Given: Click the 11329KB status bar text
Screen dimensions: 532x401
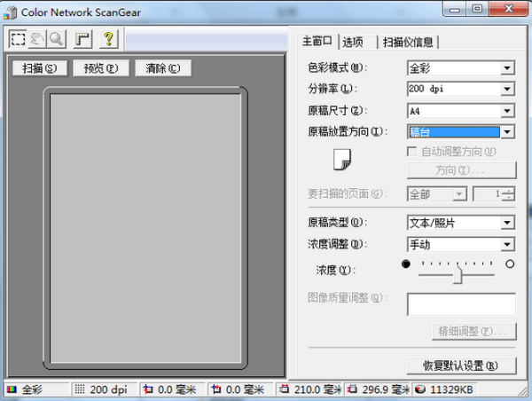Looking at the screenshot, I should pos(451,389).
